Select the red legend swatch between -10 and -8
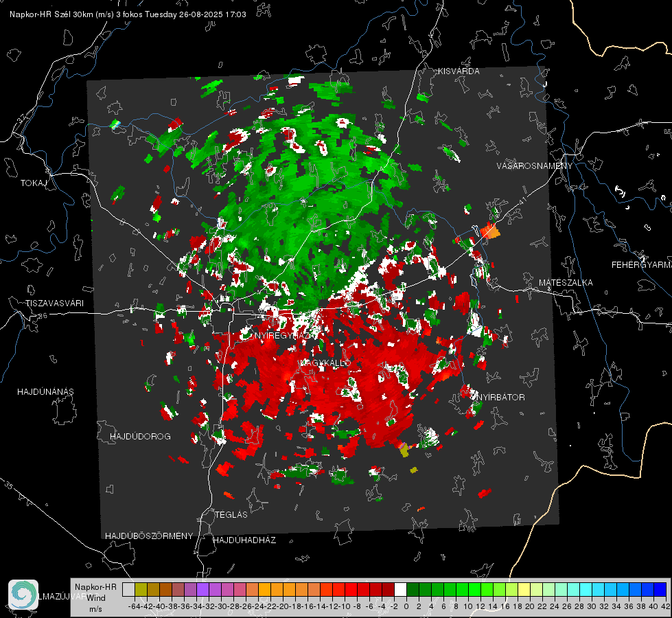The width and height of the screenshot is (672, 618). coord(351,589)
